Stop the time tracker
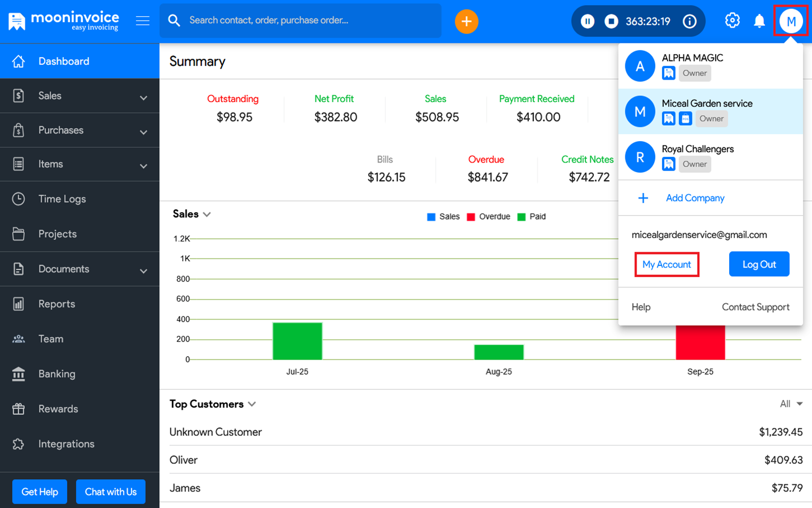The height and width of the screenshot is (508, 812). click(611, 21)
